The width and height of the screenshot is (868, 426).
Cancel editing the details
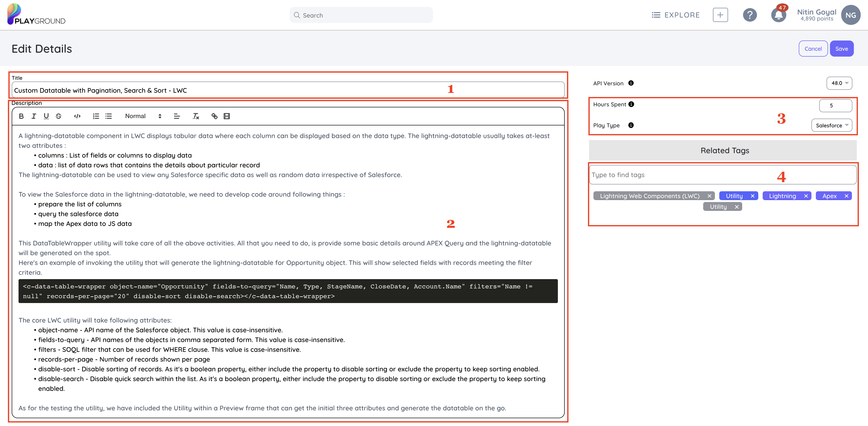coord(813,49)
